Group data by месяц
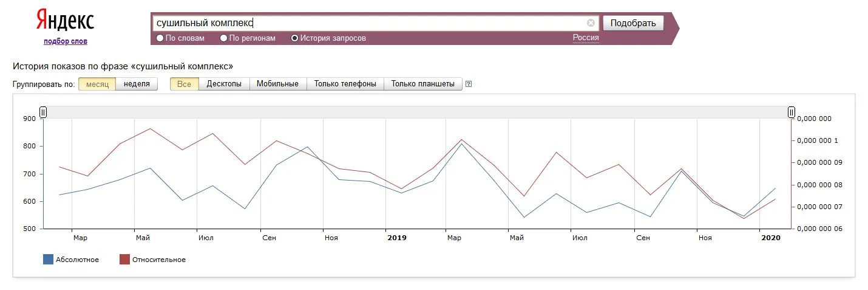The height and width of the screenshot is (290, 868). 97,84
